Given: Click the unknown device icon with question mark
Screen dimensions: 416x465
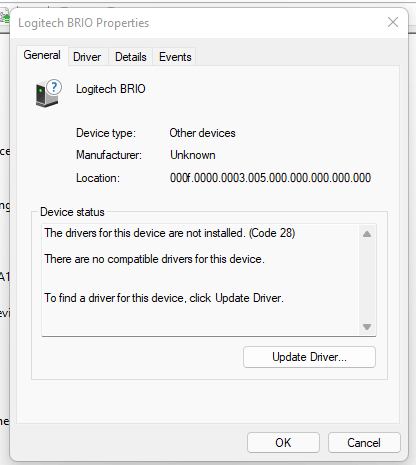Looking at the screenshot, I should tap(48, 93).
